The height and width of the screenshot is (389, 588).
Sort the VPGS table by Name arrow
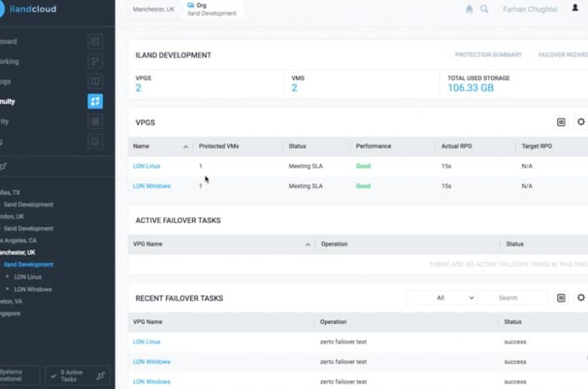coord(185,147)
